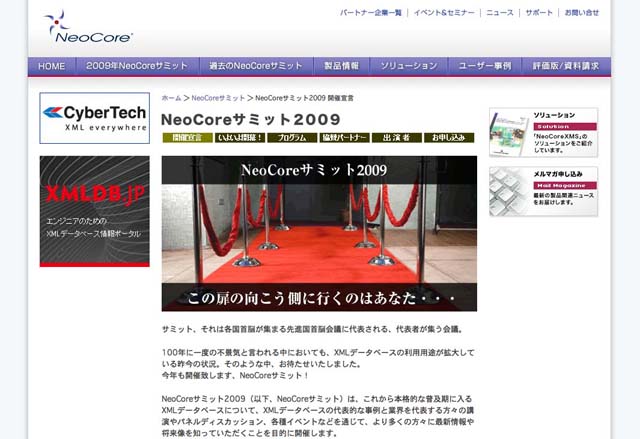
Task: Click the イベント&セミナー top link
Action: coord(444,13)
